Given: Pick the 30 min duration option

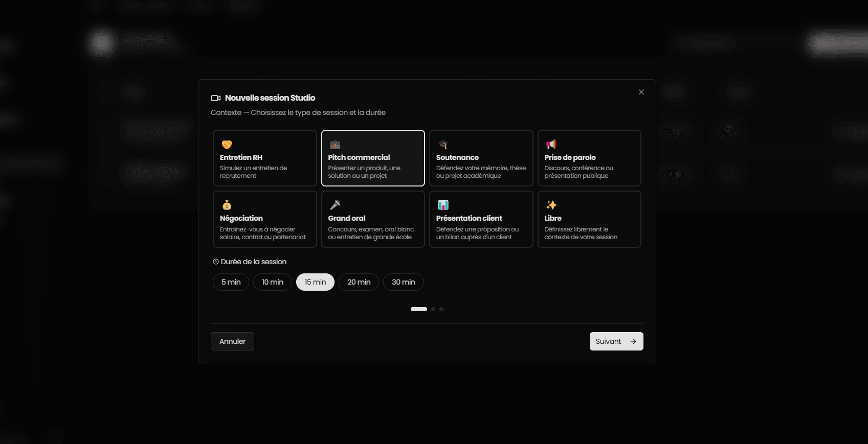Looking at the screenshot, I should point(404,282).
